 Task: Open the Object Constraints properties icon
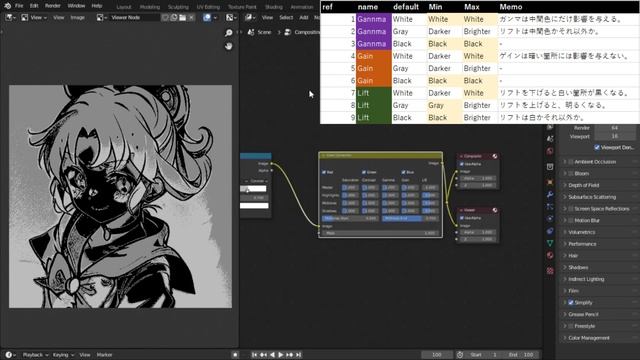click(550, 231)
